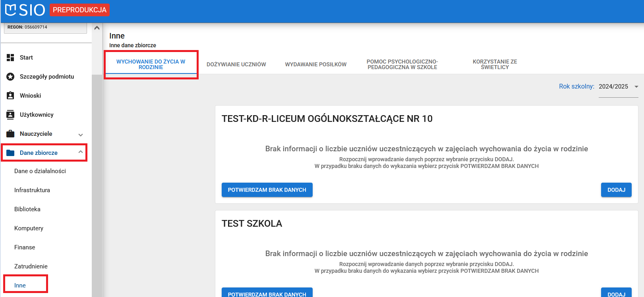Go to Korzystanie ze świetlicy tab
Image resolution: width=644 pixels, height=297 pixels.
[x=495, y=64]
